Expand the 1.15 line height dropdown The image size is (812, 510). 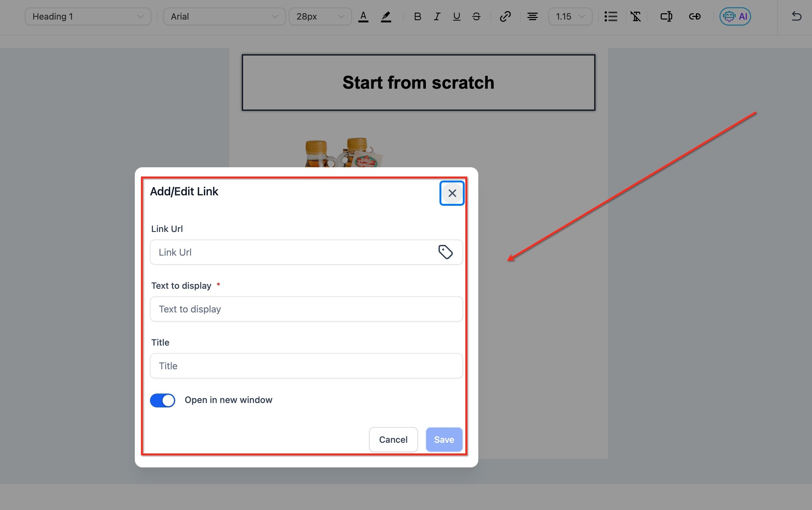point(570,16)
